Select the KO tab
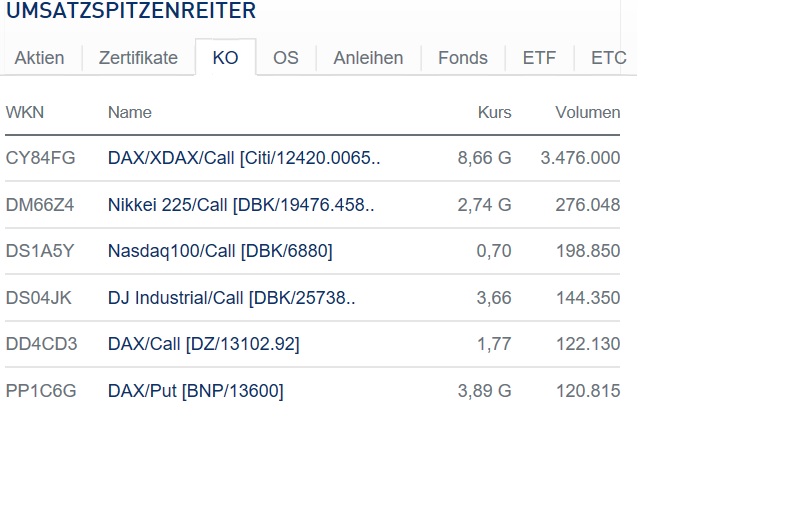This screenshot has height=512, width=792. [225, 58]
